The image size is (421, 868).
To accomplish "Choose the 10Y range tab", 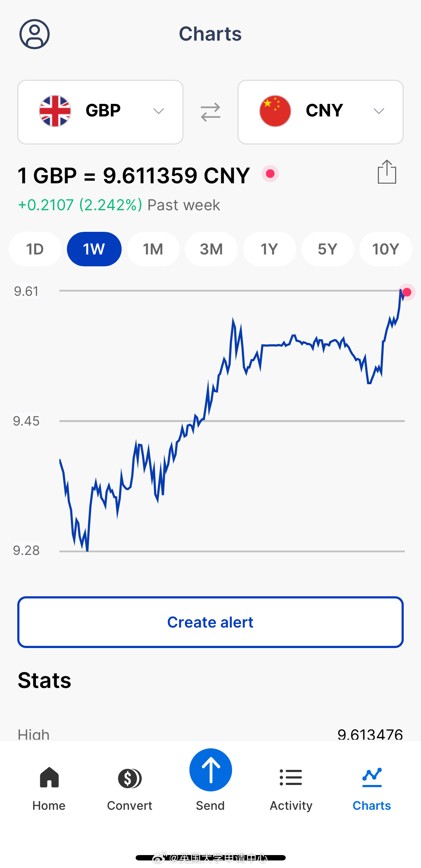I will pos(385,249).
